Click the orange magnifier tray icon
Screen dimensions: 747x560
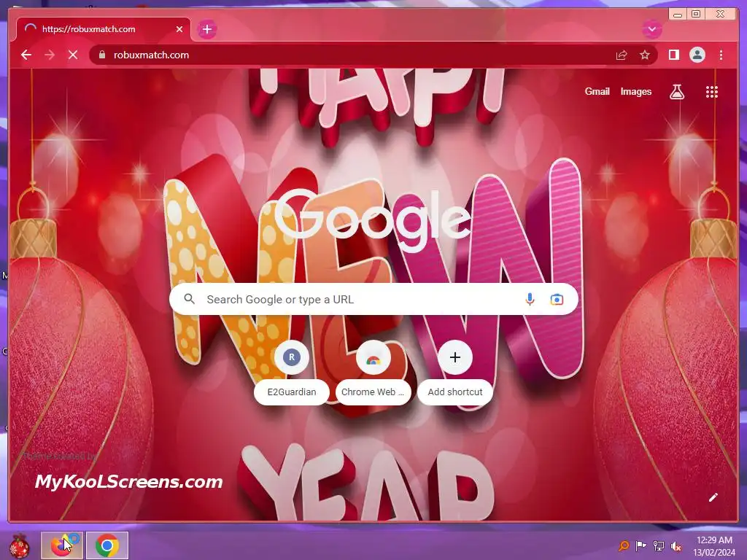point(623,545)
